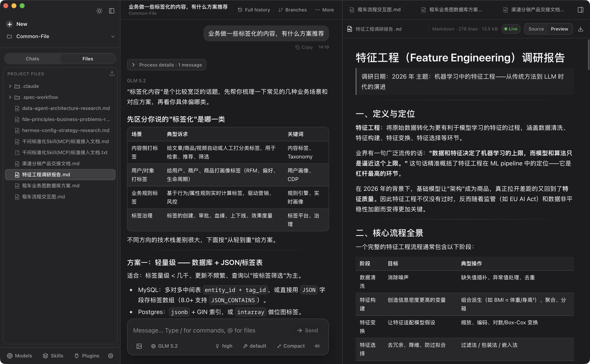Open 千问标准化Skill(MCP)标准接入文档.txt file

(x=60, y=153)
